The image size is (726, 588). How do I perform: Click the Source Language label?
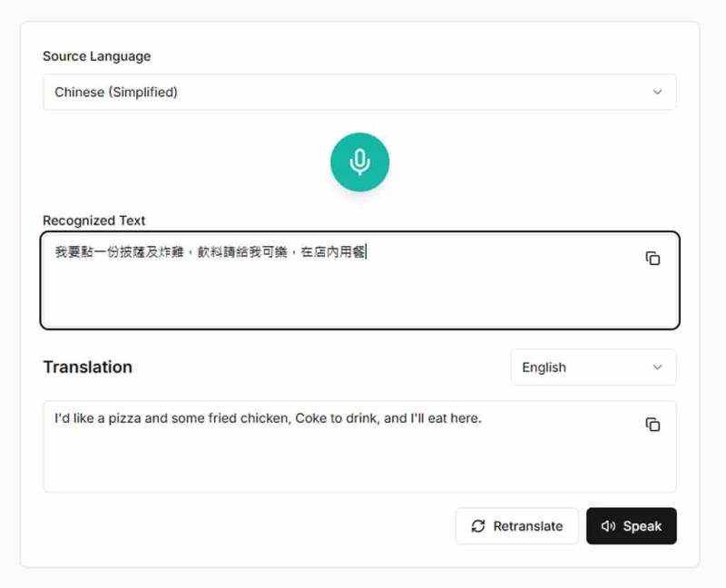pyautogui.click(x=97, y=56)
